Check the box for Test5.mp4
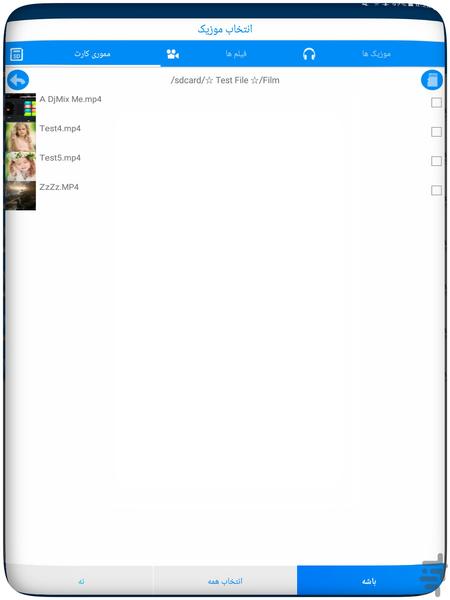The image size is (450, 600). [436, 161]
